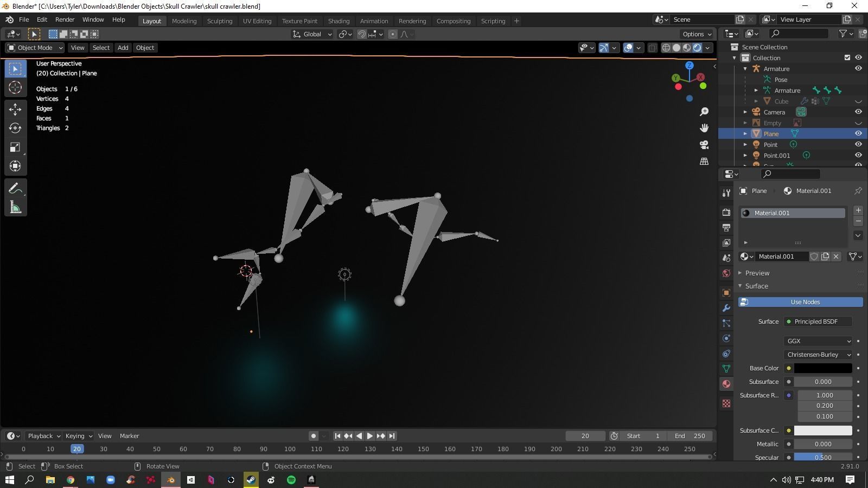The image size is (868, 488).
Task: Switch to the Shading workspace tab
Action: pyautogui.click(x=339, y=21)
